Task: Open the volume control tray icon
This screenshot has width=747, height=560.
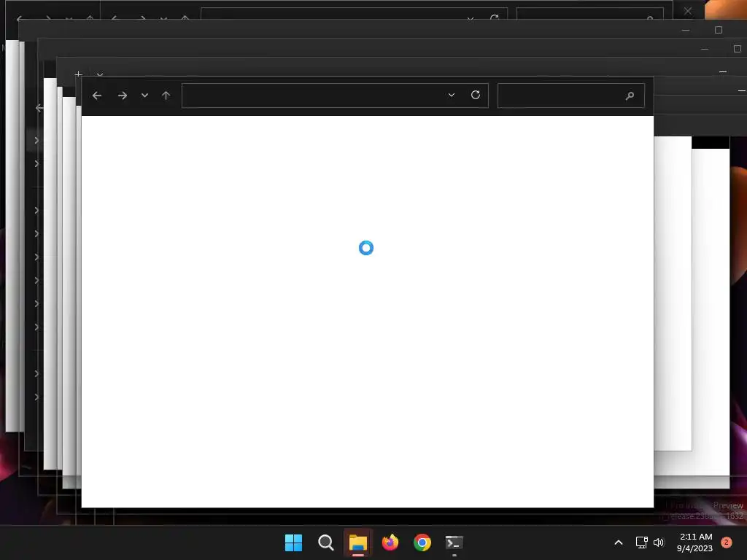Action: coord(659,542)
